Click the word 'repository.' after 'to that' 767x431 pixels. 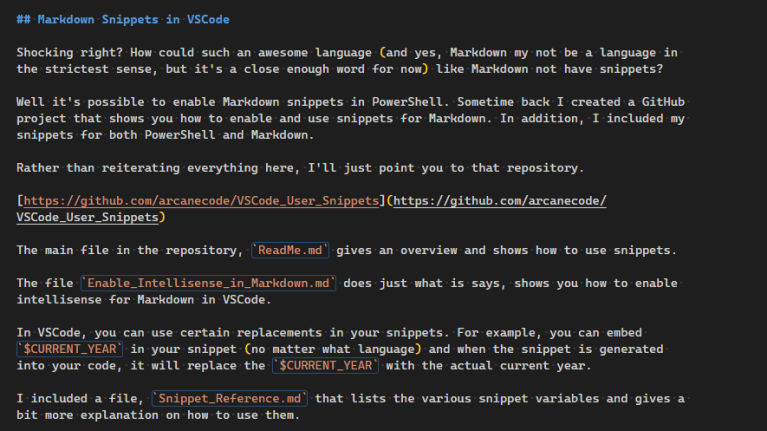545,168
